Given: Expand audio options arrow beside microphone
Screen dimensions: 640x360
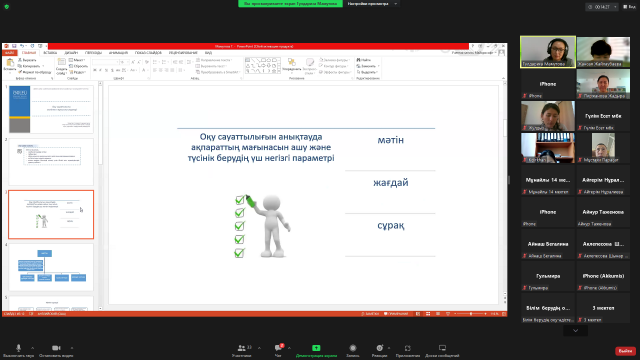Looking at the screenshot, I should click(x=33, y=348).
